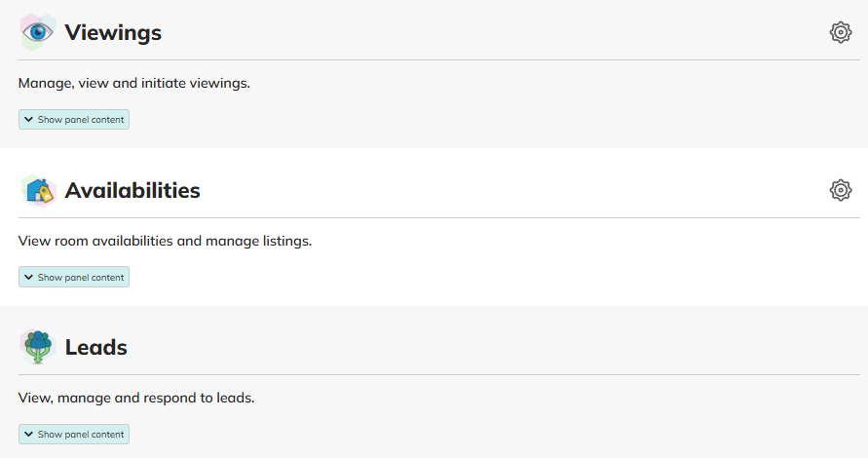Click the Availabilities house icon
Image resolution: width=868 pixels, height=458 pixels.
point(38,190)
